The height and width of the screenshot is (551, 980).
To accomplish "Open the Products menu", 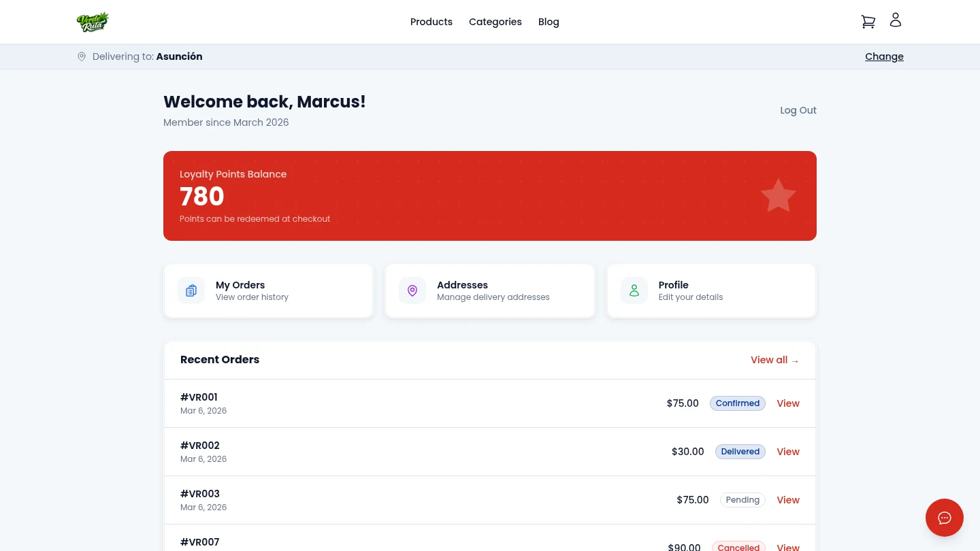I will pyautogui.click(x=431, y=22).
